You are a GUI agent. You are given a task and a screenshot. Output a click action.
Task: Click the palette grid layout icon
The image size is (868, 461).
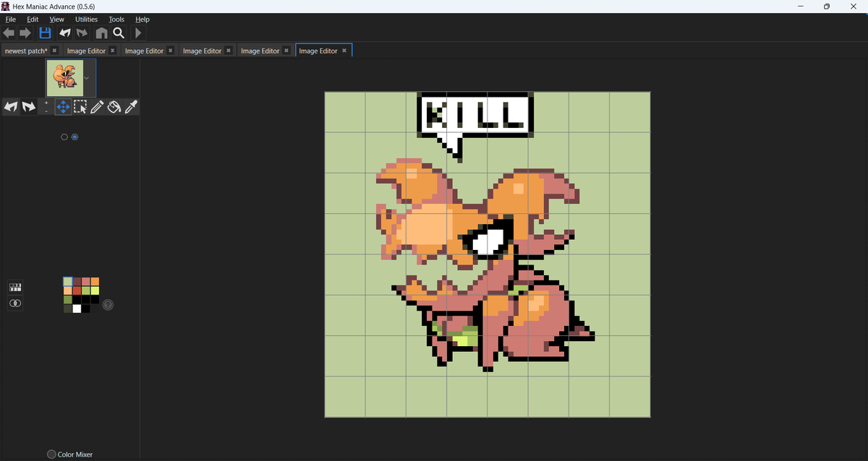[x=15, y=287]
